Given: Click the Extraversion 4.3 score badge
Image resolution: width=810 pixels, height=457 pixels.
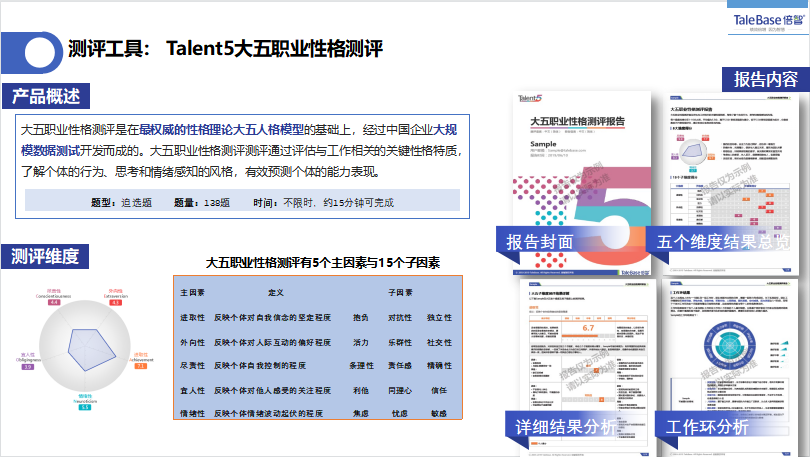Looking at the screenshot, I should point(116,302).
